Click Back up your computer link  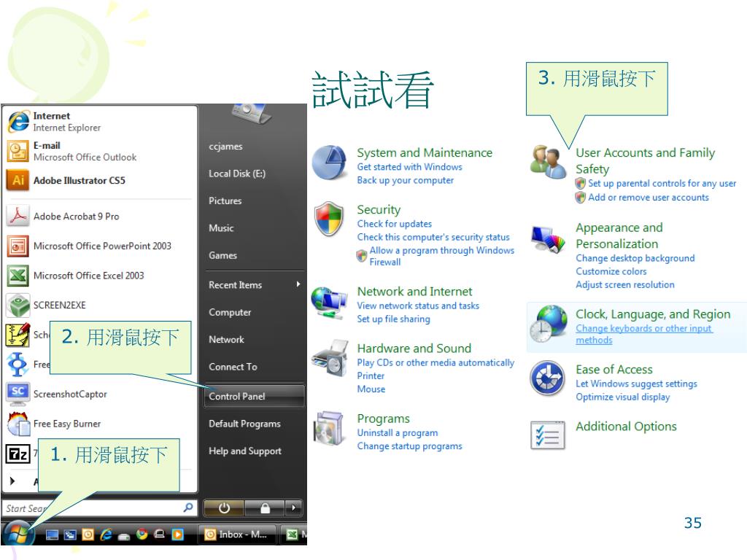tap(406, 181)
